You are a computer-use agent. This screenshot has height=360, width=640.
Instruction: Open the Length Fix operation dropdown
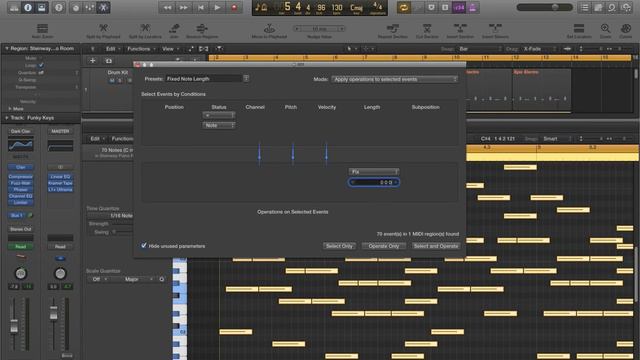click(373, 172)
